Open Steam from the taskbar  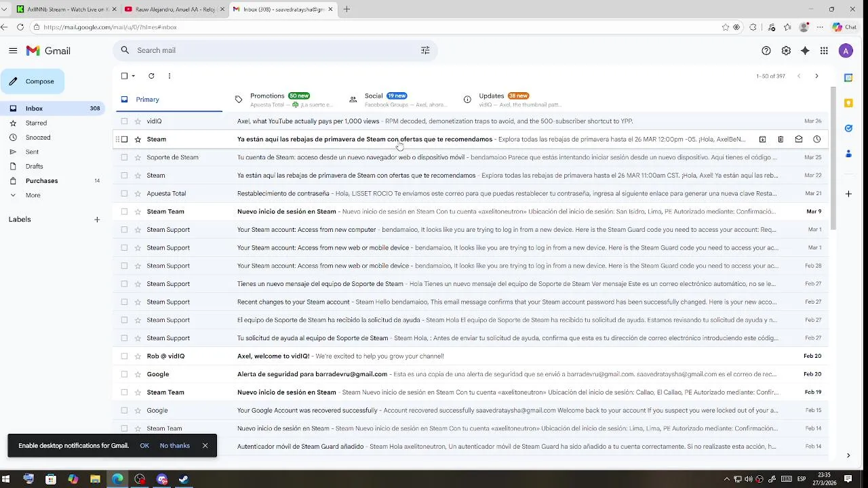(184, 479)
